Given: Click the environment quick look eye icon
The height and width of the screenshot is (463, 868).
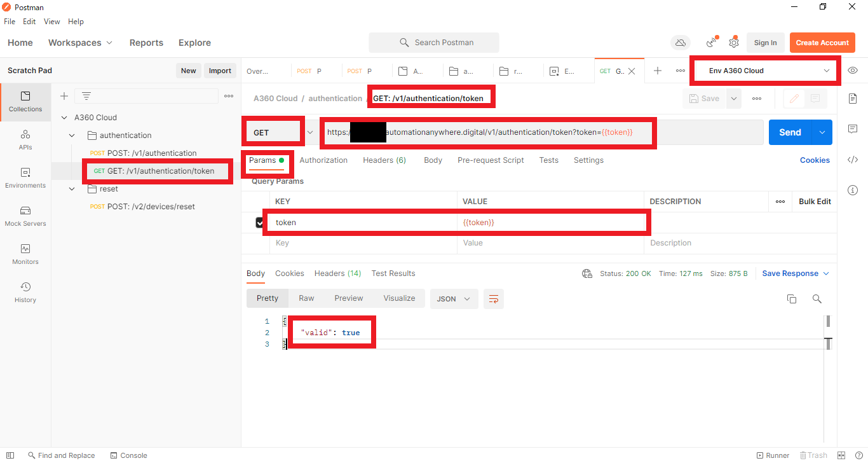Looking at the screenshot, I should 853,71.
